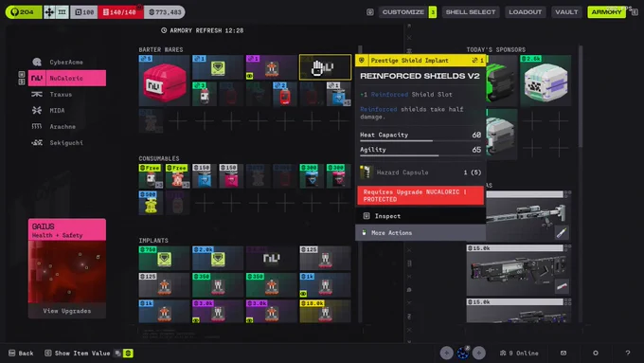Switch to the SHELL SELECT tab
The image size is (644, 363).
point(471,12)
